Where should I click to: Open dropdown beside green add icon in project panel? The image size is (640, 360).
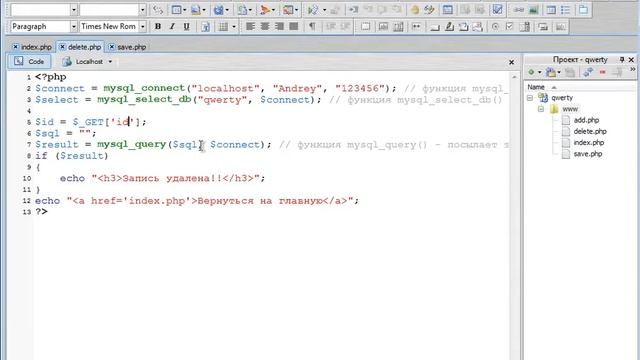click(540, 72)
